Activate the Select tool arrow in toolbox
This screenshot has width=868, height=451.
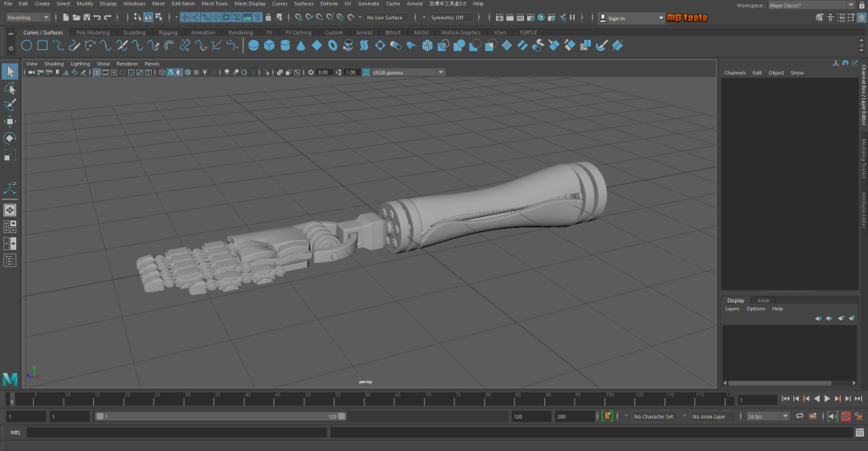click(x=10, y=71)
